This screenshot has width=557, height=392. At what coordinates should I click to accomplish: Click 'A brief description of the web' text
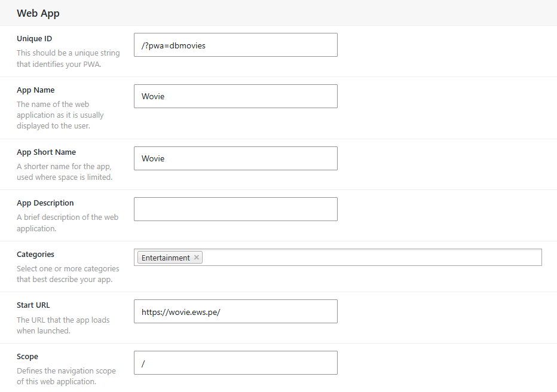click(x=68, y=217)
